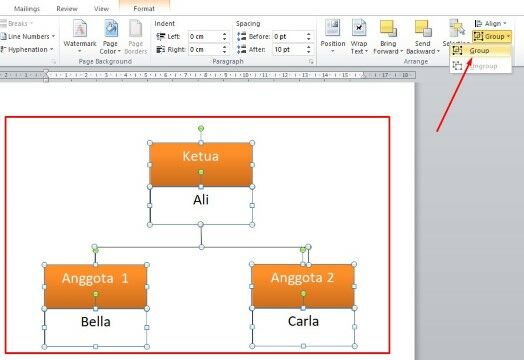The height and width of the screenshot is (360, 524).
Task: Open the Watermark gallery
Action: pyautogui.click(x=80, y=36)
